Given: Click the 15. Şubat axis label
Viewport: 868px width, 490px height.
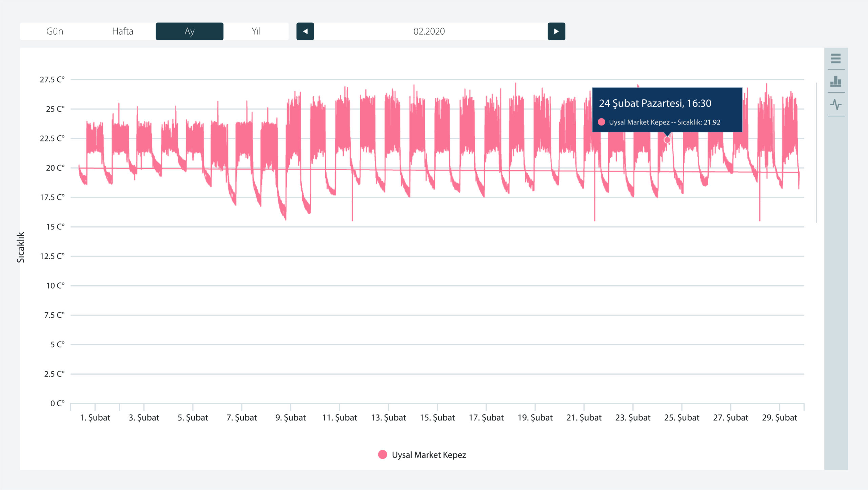Looking at the screenshot, I should pyautogui.click(x=437, y=417).
